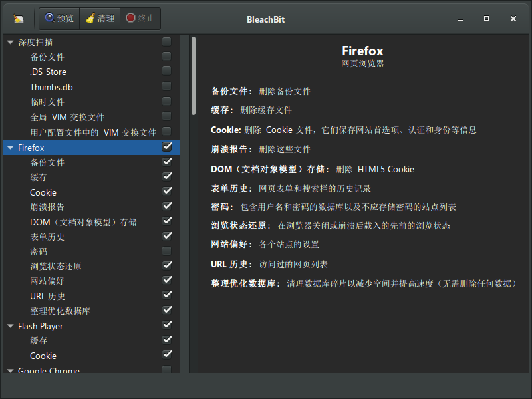
Task: Uncheck the Firefox 备份文件 checkbox
Action: click(166, 161)
